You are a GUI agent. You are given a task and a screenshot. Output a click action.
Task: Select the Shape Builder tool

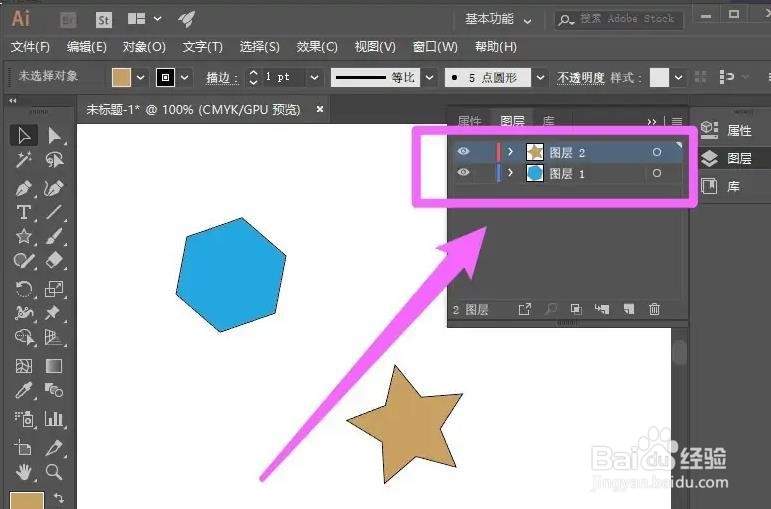coord(24,337)
